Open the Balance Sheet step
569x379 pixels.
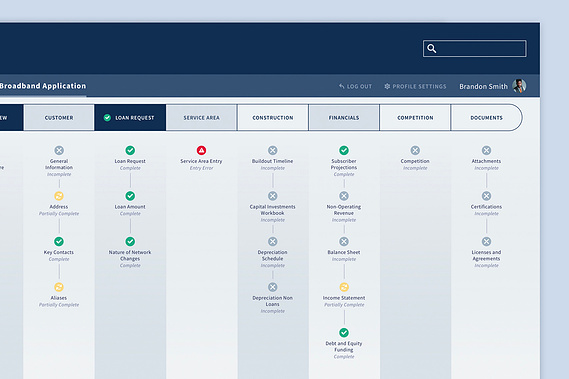[x=344, y=252]
